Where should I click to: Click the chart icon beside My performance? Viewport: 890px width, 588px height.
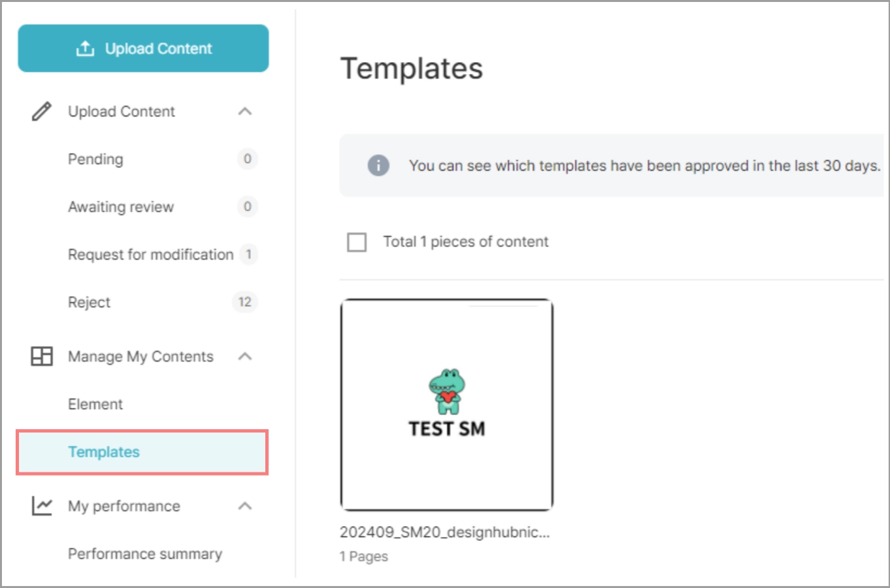42,506
